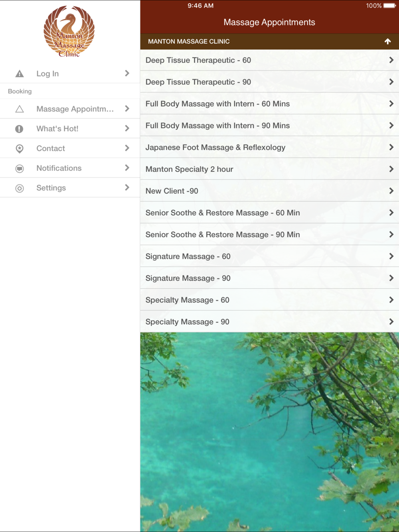399x532 pixels.
Task: Choose Full Body Massage with Intern - 60 Mins
Action: tap(270, 104)
